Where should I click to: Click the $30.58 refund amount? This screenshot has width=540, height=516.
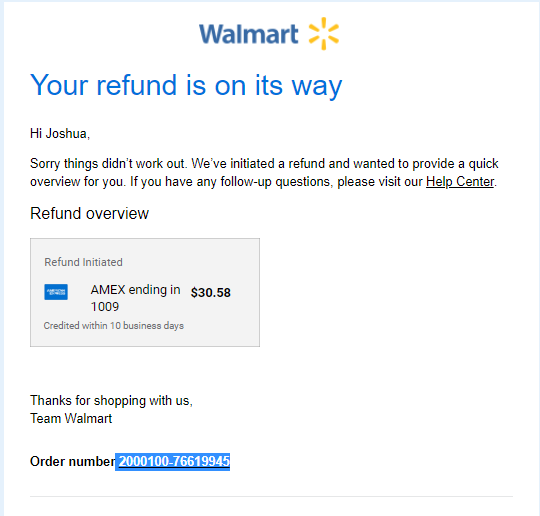pos(211,292)
